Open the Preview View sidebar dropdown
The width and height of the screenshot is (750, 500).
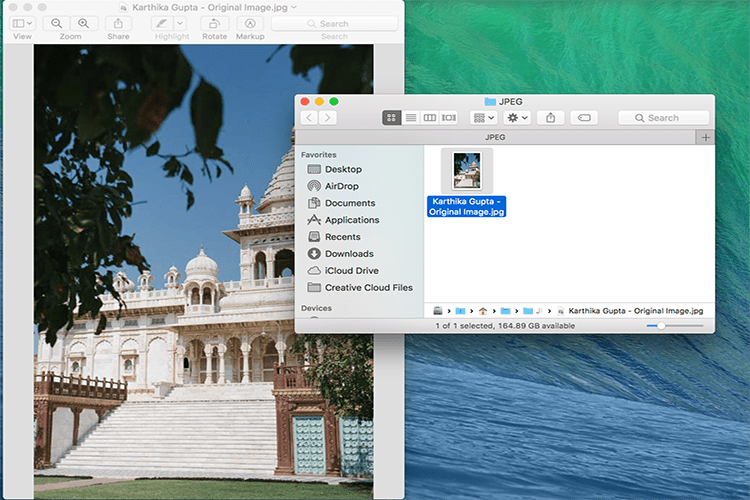22,23
